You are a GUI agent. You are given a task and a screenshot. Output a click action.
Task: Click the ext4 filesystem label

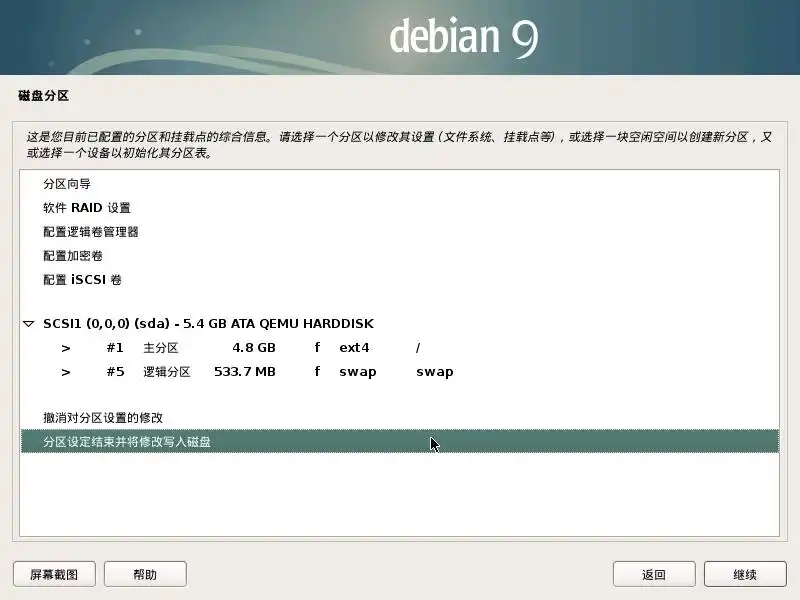pyautogui.click(x=354, y=347)
